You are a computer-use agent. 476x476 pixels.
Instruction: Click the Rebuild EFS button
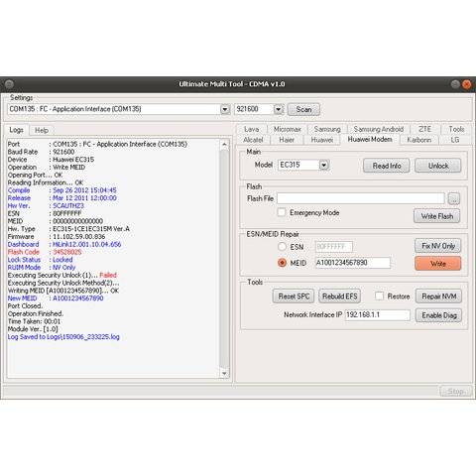click(339, 297)
